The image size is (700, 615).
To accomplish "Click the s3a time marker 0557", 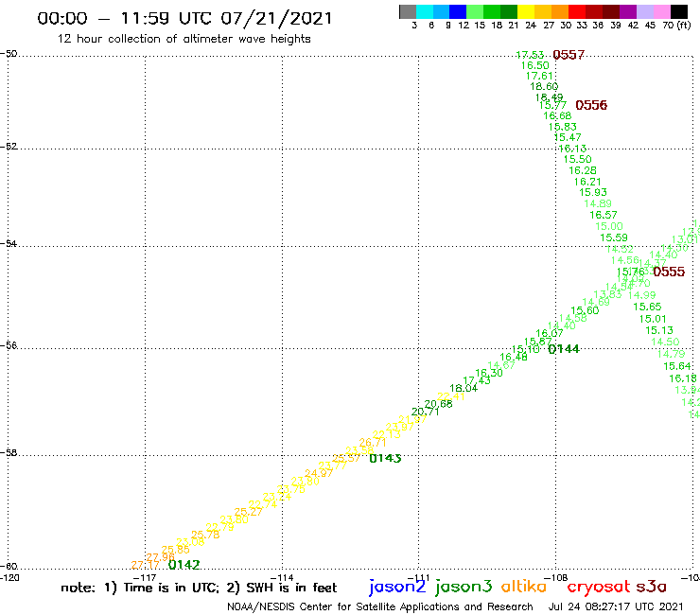I will [x=569, y=55].
